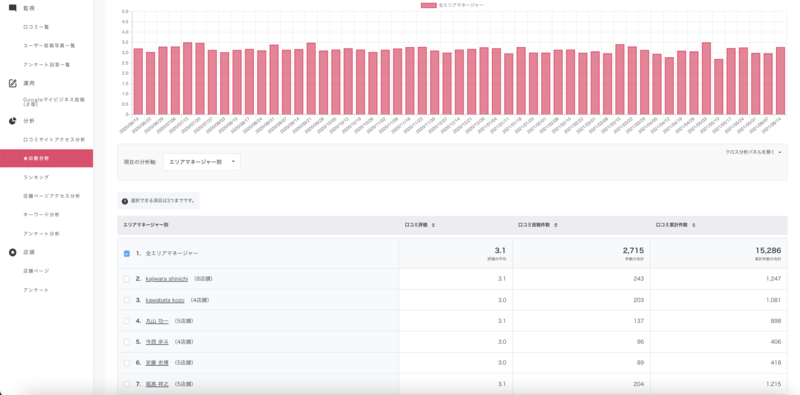Click the 2020/06/15 first chart bar

(138, 82)
